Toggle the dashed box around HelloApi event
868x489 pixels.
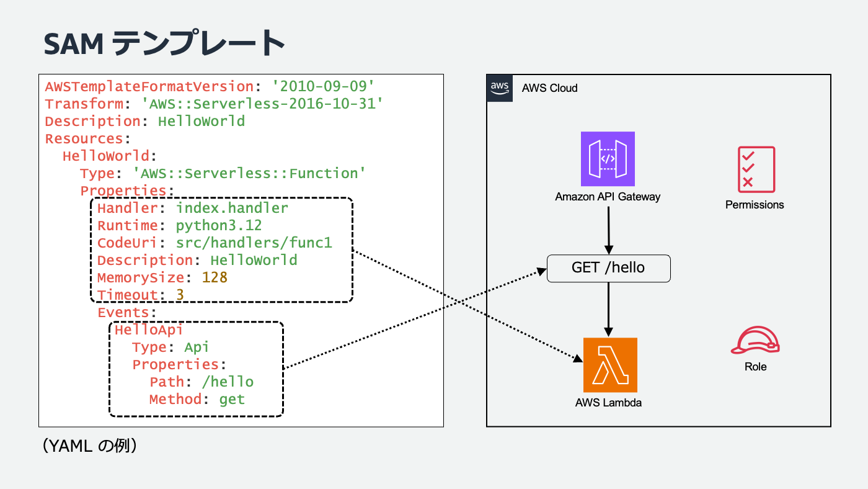point(195,370)
